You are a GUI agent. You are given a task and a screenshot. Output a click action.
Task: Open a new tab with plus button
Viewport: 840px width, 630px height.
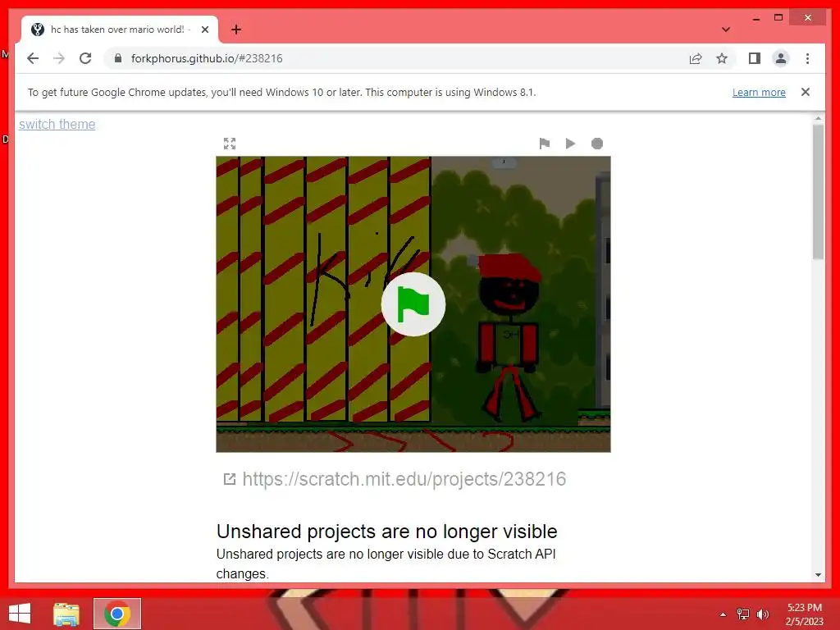(x=236, y=30)
